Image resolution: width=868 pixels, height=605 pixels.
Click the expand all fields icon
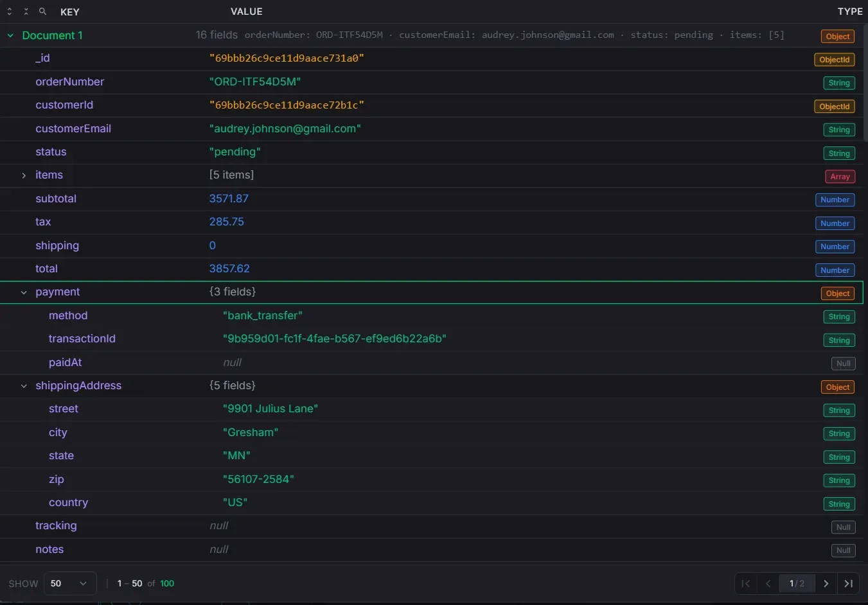click(x=10, y=12)
